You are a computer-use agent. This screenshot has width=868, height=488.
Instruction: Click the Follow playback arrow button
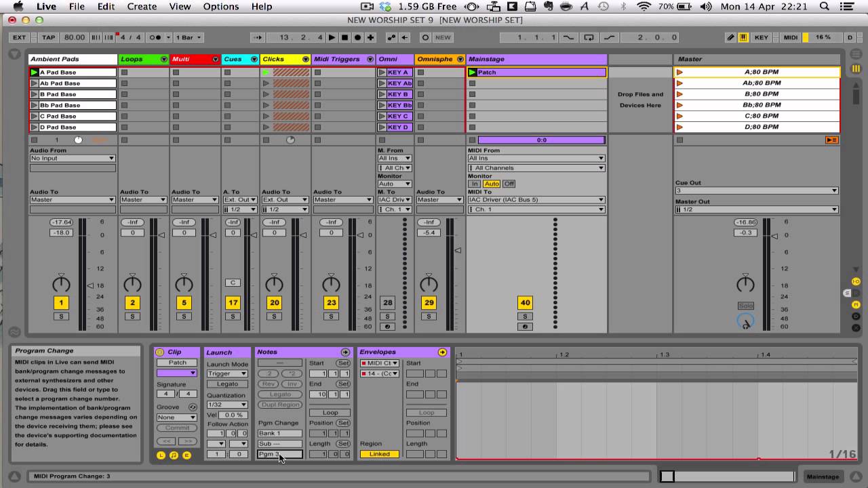(x=257, y=37)
